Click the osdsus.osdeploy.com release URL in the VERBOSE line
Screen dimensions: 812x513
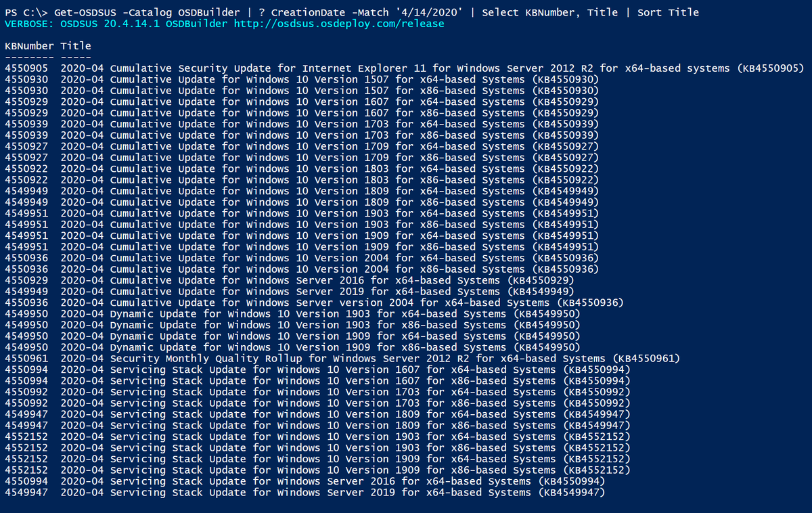[x=339, y=24]
